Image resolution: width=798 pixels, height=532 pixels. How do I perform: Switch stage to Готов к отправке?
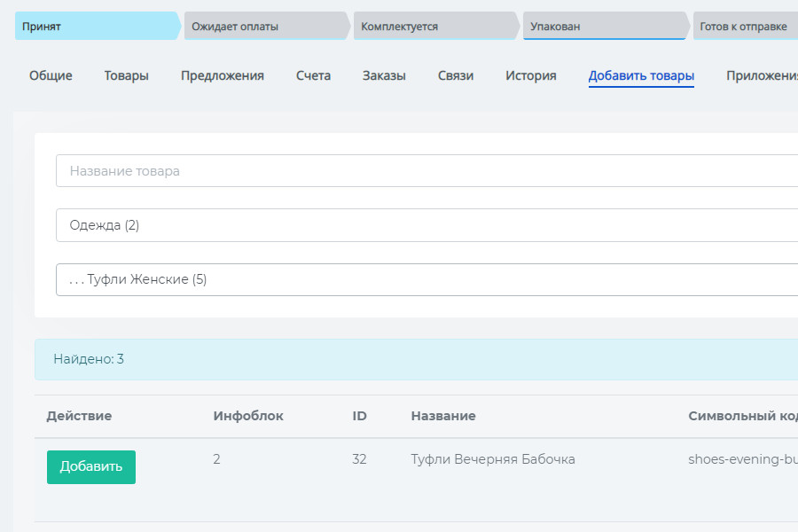click(x=745, y=27)
